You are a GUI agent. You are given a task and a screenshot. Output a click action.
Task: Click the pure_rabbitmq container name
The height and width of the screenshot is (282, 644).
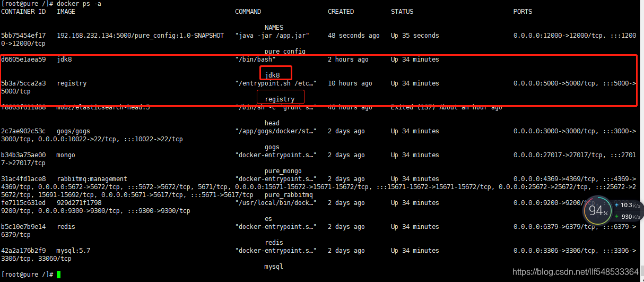[289, 195]
